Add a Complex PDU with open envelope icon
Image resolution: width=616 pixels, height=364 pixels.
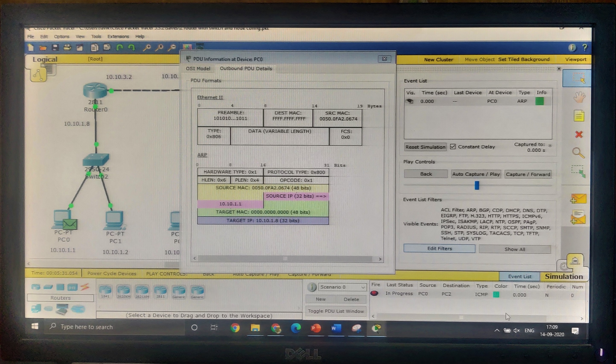pos(578,217)
